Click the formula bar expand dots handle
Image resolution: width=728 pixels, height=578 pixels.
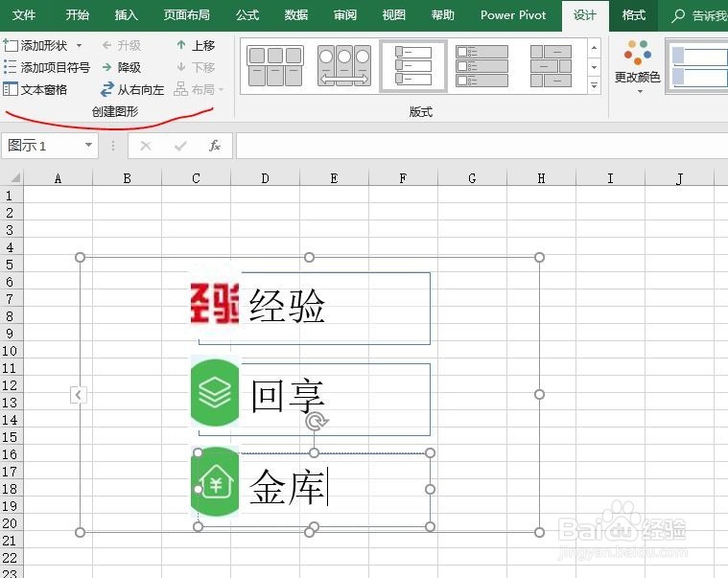(x=113, y=146)
